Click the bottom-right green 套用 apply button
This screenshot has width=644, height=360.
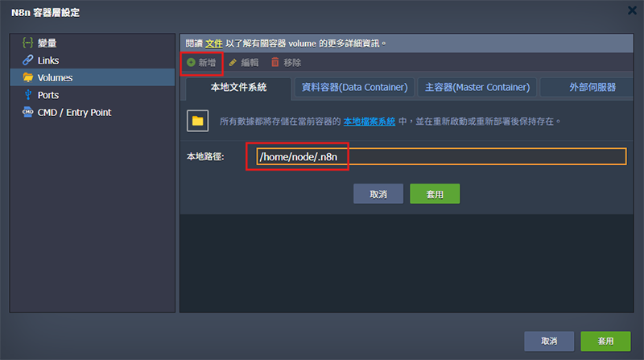(605, 341)
